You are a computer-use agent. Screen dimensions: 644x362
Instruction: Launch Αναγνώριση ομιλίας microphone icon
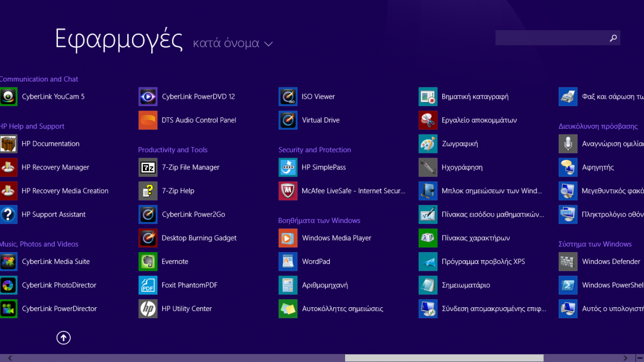tap(568, 144)
